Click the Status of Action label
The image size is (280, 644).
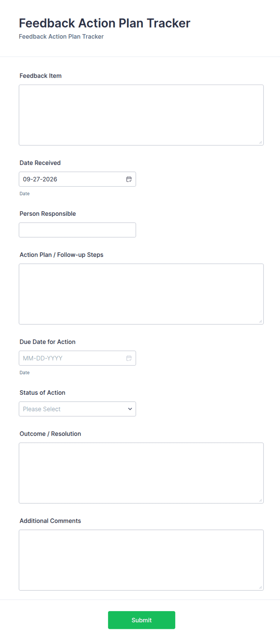click(42, 393)
